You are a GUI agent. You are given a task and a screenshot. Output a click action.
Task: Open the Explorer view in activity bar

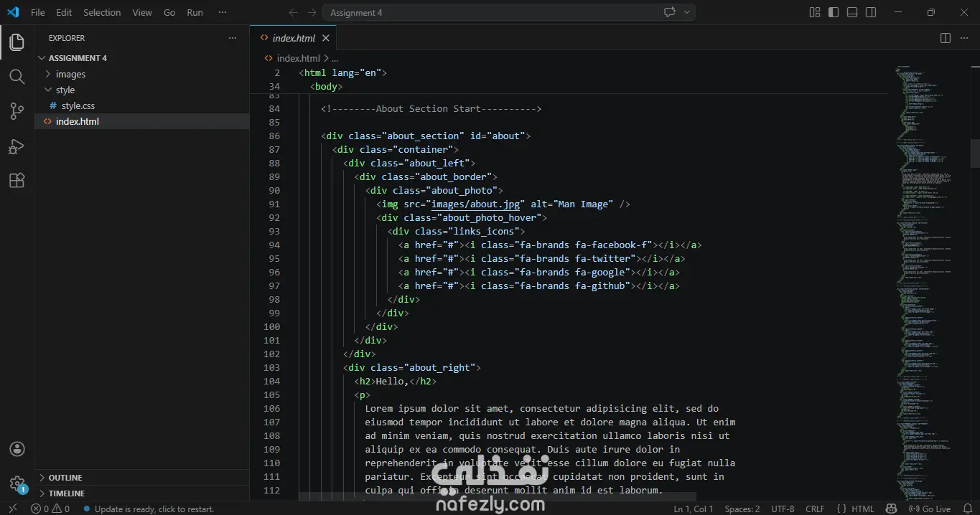coord(17,42)
